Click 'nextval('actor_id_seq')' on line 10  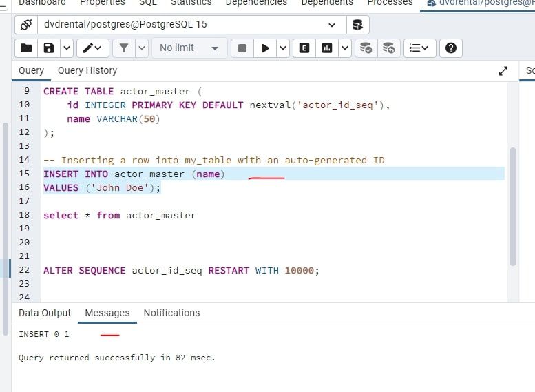click(x=316, y=105)
